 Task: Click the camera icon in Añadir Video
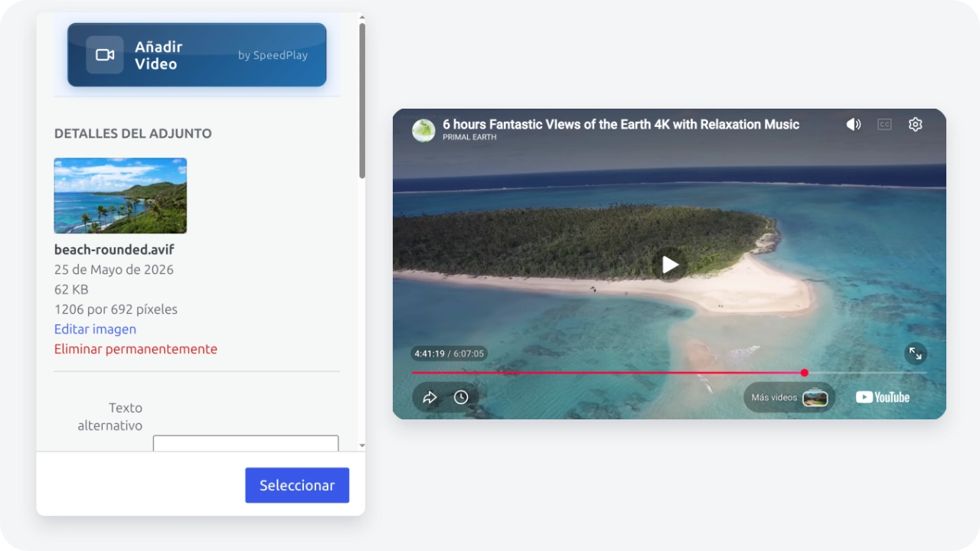point(105,55)
